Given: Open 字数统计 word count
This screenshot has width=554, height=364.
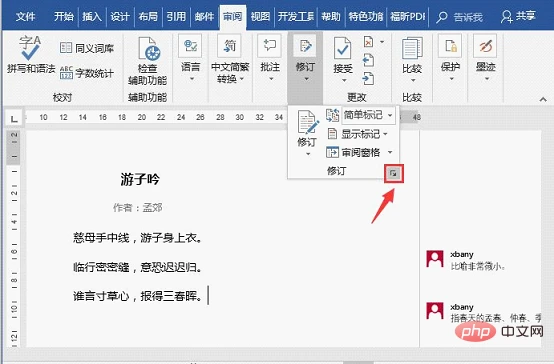Looking at the screenshot, I should tap(87, 73).
